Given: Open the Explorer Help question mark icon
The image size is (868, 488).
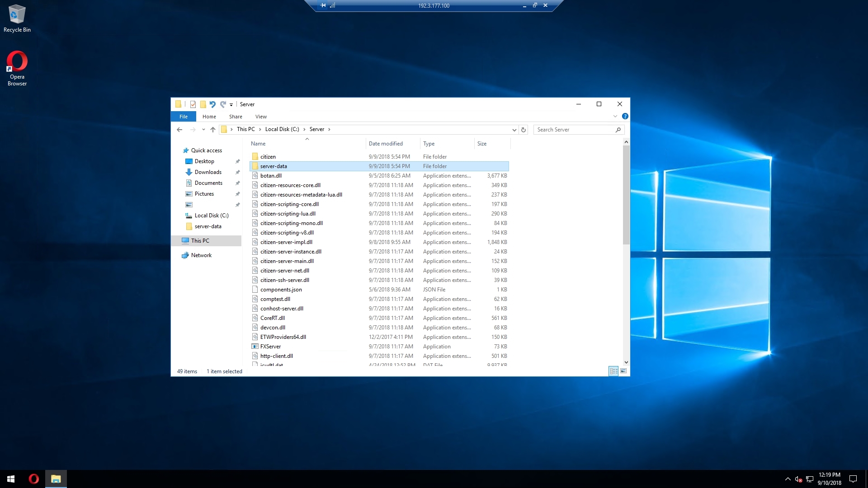Looking at the screenshot, I should (x=625, y=117).
